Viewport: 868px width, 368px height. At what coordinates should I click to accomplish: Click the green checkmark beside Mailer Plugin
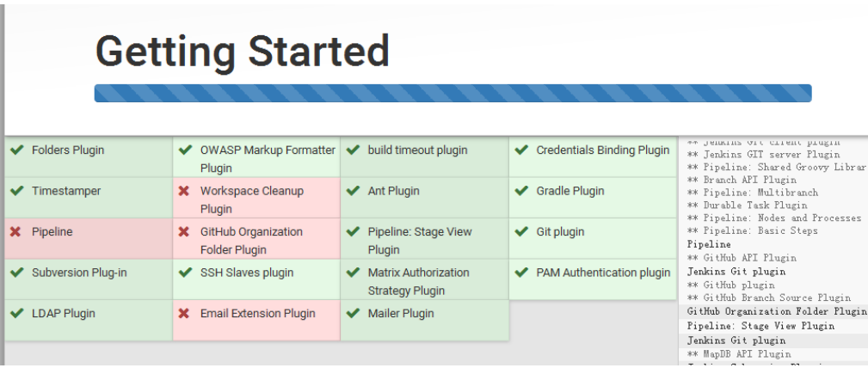click(x=353, y=313)
